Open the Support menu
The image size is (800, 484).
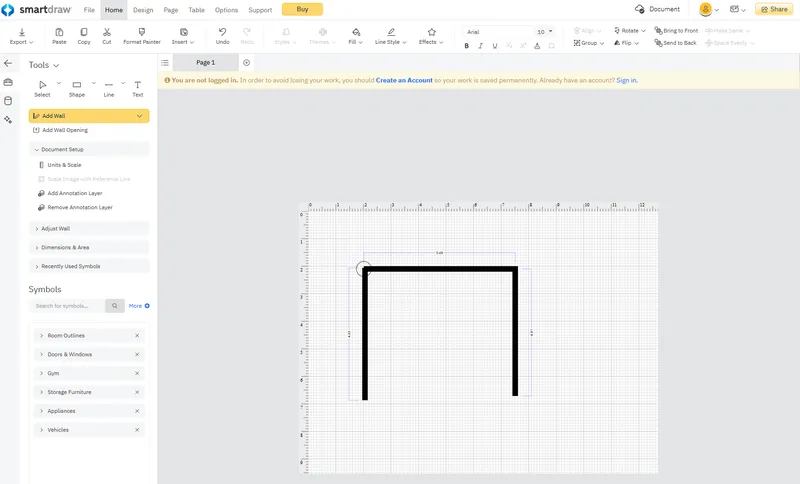pyautogui.click(x=260, y=10)
